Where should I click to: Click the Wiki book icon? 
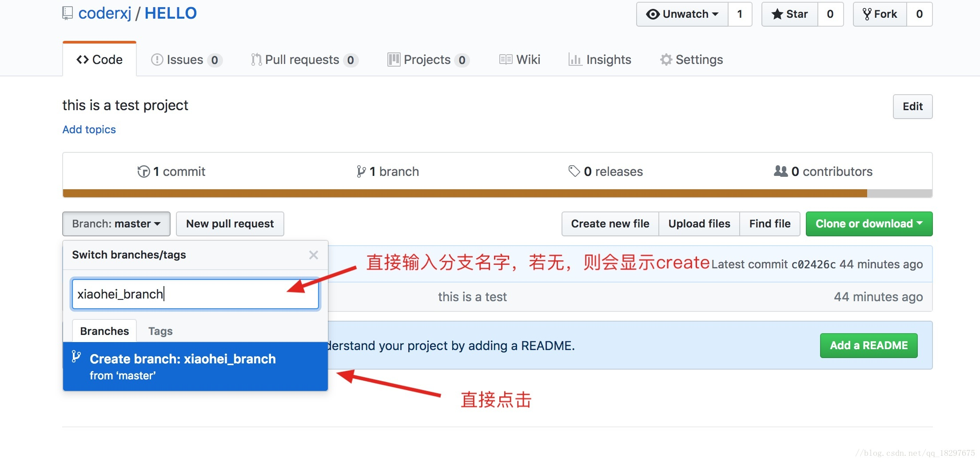click(x=506, y=60)
